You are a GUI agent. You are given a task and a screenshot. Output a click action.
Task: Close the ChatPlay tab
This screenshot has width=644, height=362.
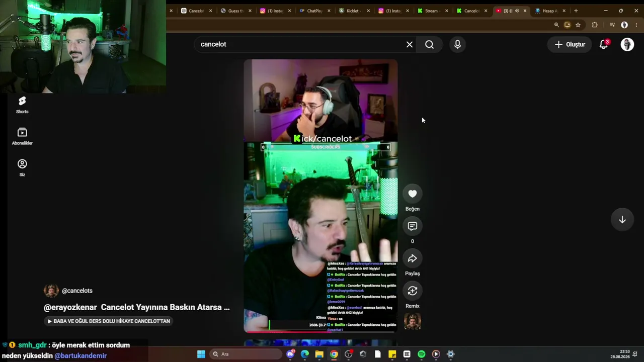[x=329, y=11]
